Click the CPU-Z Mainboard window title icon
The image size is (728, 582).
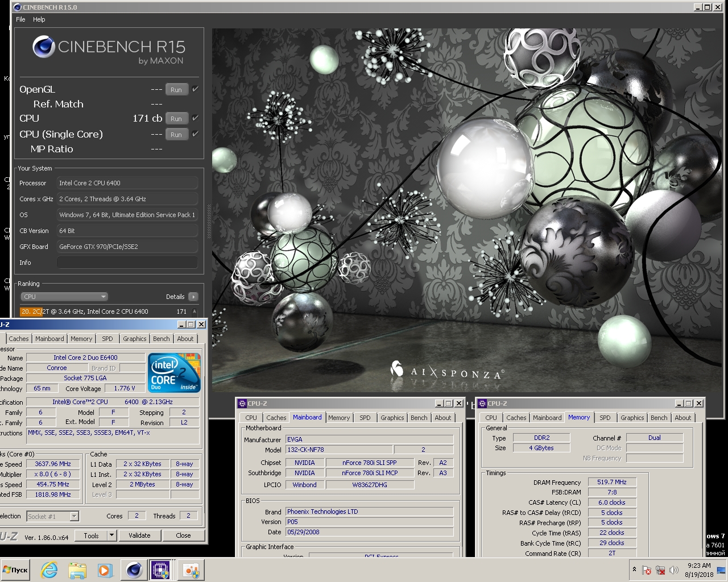tap(242, 404)
